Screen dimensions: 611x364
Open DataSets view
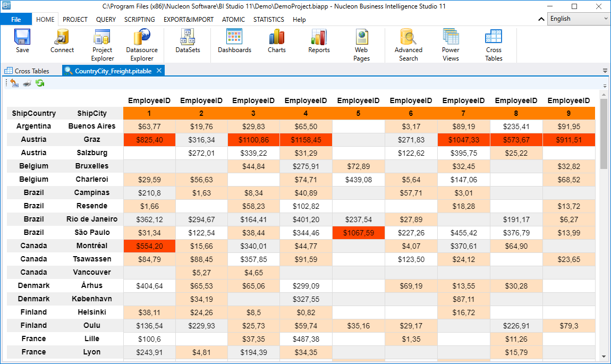click(188, 41)
